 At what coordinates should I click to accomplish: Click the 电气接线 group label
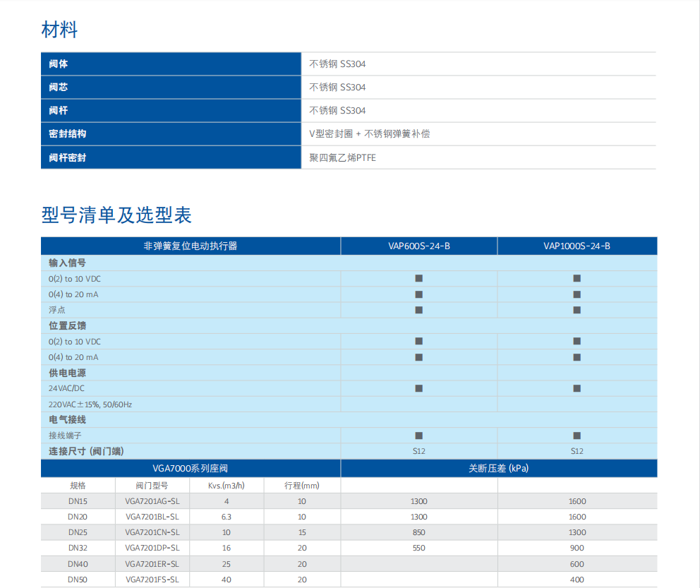click(x=68, y=420)
